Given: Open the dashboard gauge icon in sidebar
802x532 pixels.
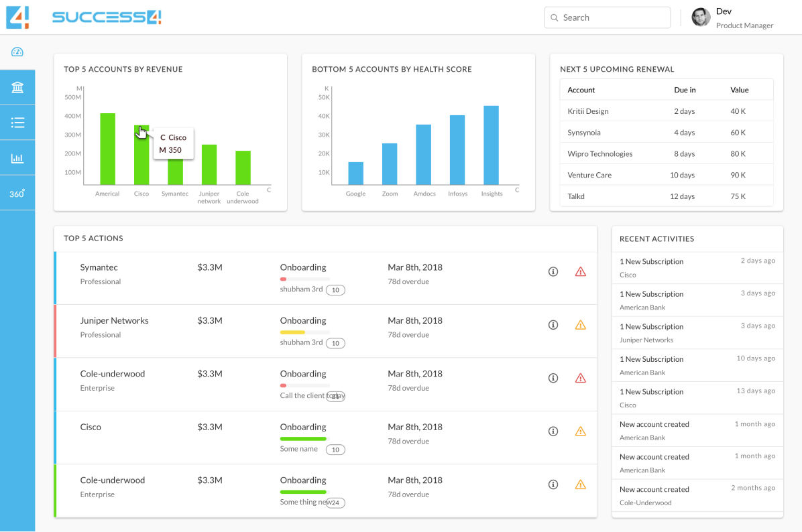Looking at the screenshot, I should (x=17, y=52).
